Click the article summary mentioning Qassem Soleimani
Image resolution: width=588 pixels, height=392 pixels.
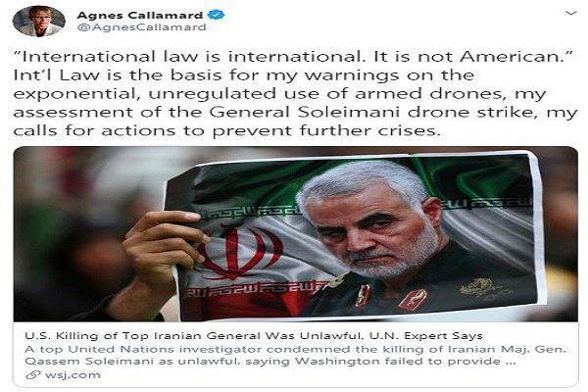click(296, 355)
